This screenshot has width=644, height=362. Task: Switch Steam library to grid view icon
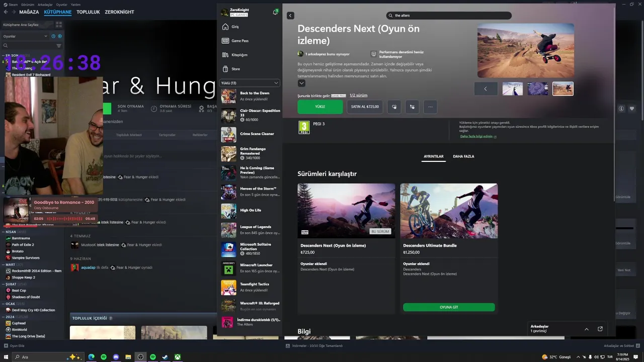click(x=59, y=24)
